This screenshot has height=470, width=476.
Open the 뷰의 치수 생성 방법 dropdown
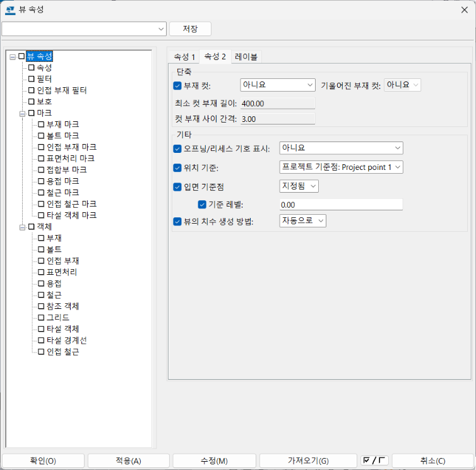(x=302, y=220)
